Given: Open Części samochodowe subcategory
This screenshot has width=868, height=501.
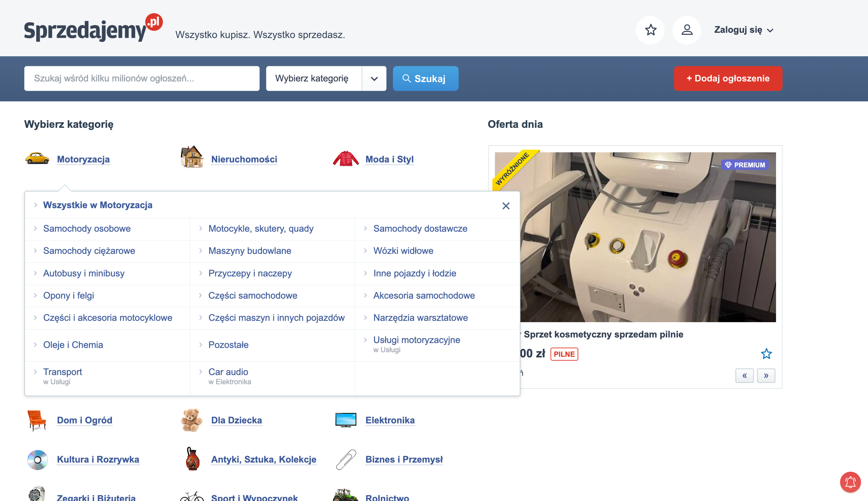Looking at the screenshot, I should click(252, 295).
